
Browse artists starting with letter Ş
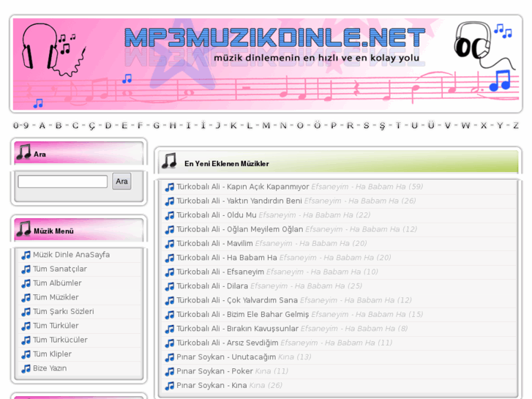coord(383,126)
